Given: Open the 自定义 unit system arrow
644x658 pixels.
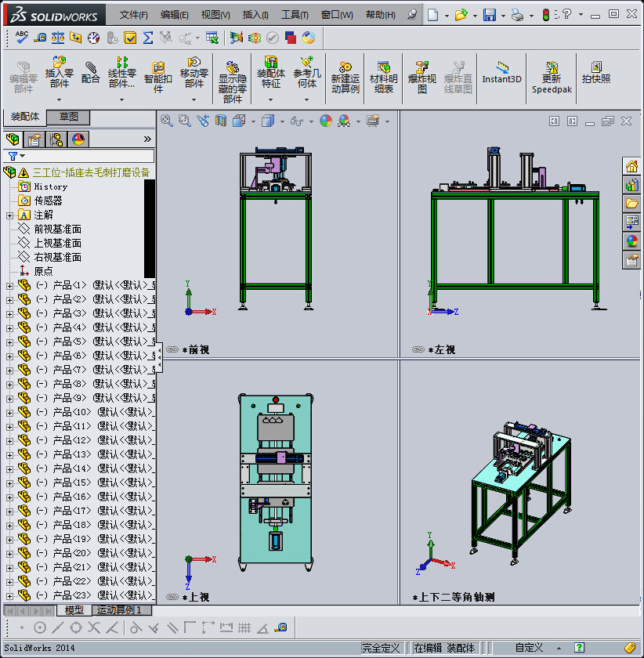Looking at the screenshot, I should (x=559, y=649).
